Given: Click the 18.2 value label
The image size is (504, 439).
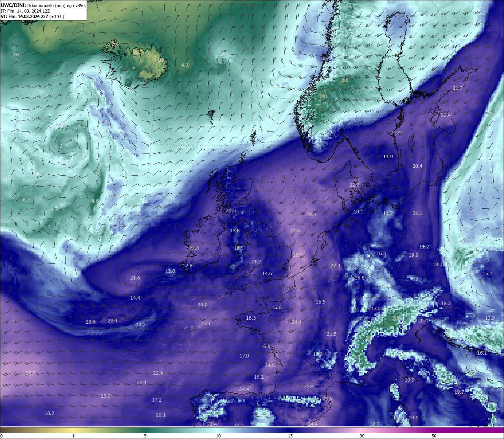Looking at the screenshot, I should (x=49, y=413).
